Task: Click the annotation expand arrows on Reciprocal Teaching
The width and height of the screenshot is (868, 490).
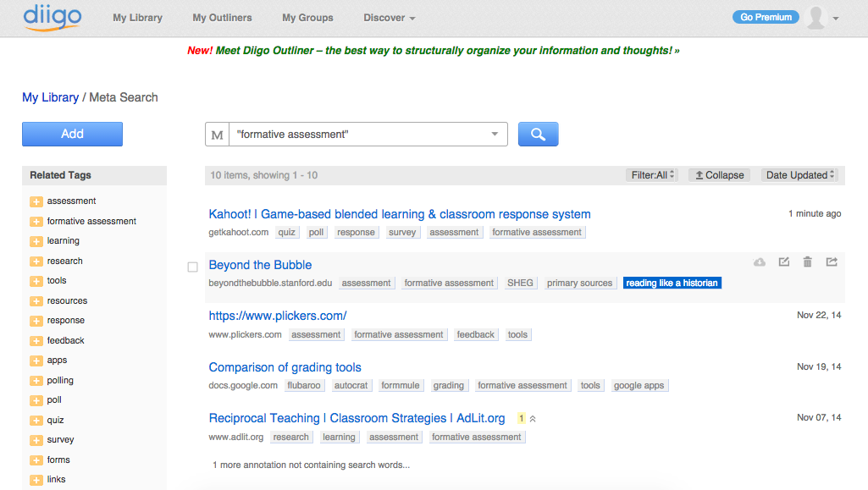Action: (x=533, y=419)
